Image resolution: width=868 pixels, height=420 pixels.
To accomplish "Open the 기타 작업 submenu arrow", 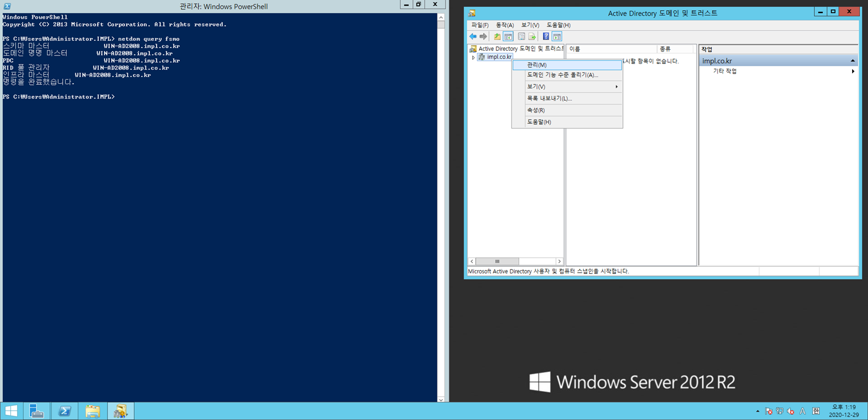I will coord(853,71).
